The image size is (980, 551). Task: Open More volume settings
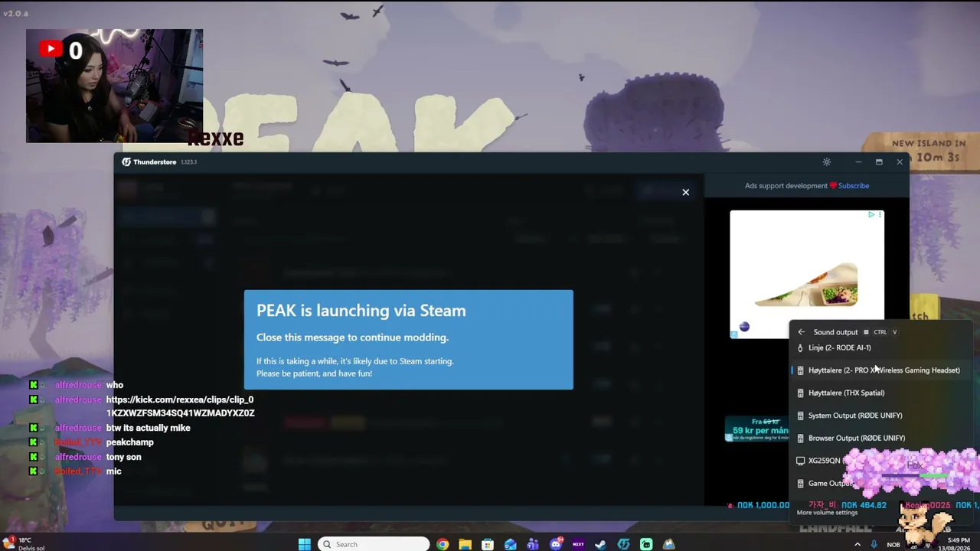[x=827, y=513]
